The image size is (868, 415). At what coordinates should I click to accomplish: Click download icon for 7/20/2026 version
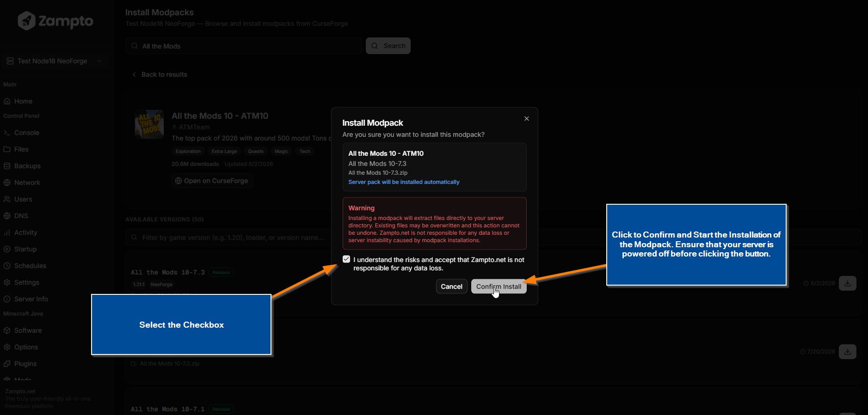point(847,352)
